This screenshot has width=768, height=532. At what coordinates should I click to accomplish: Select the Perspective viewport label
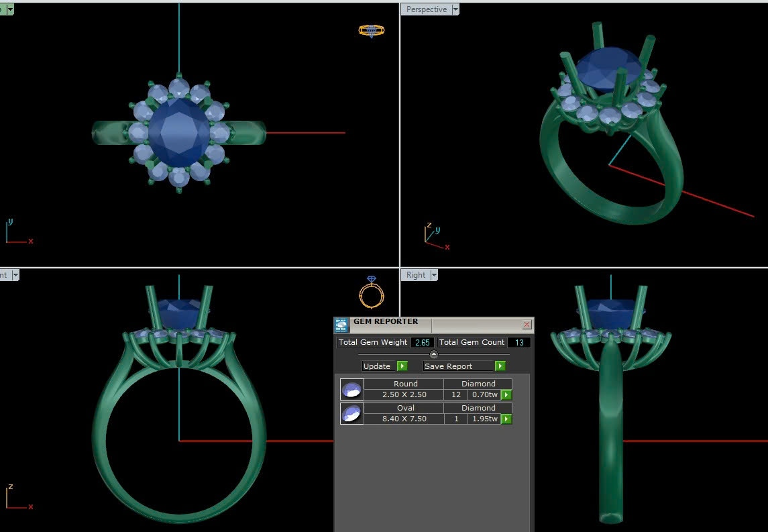pyautogui.click(x=426, y=9)
